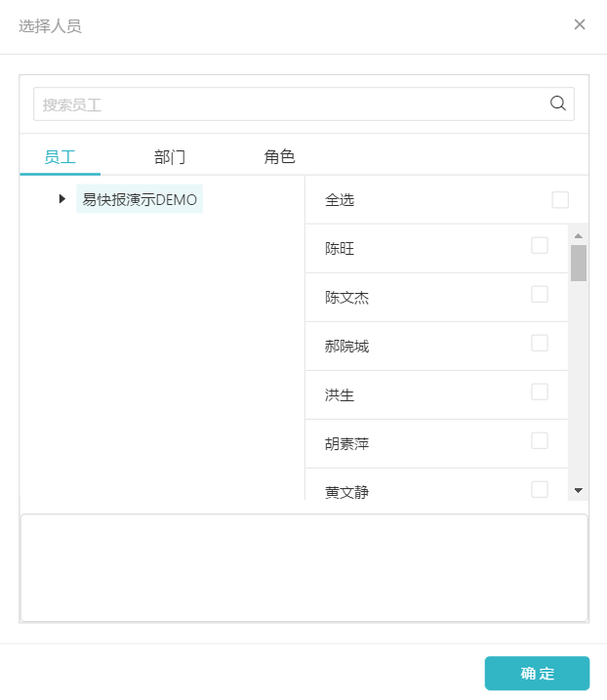Click the name 陈文杰 in list
The image size is (607, 700).
pos(346,298)
